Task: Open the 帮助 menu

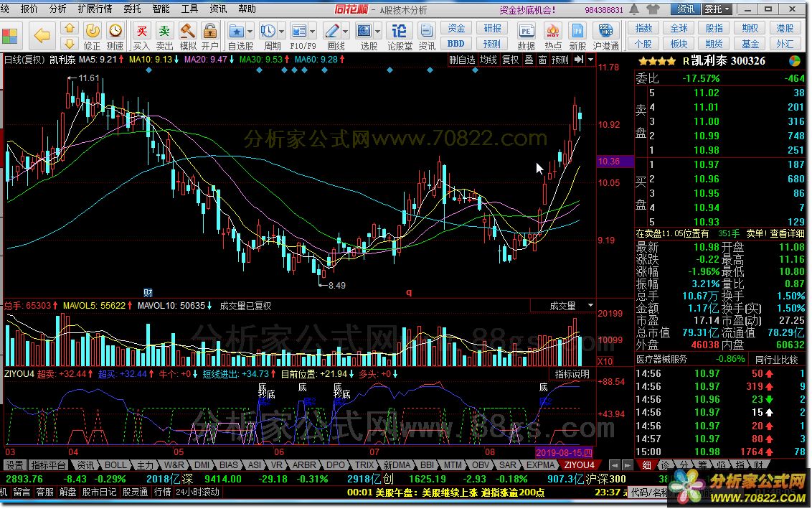Action: click(247, 9)
